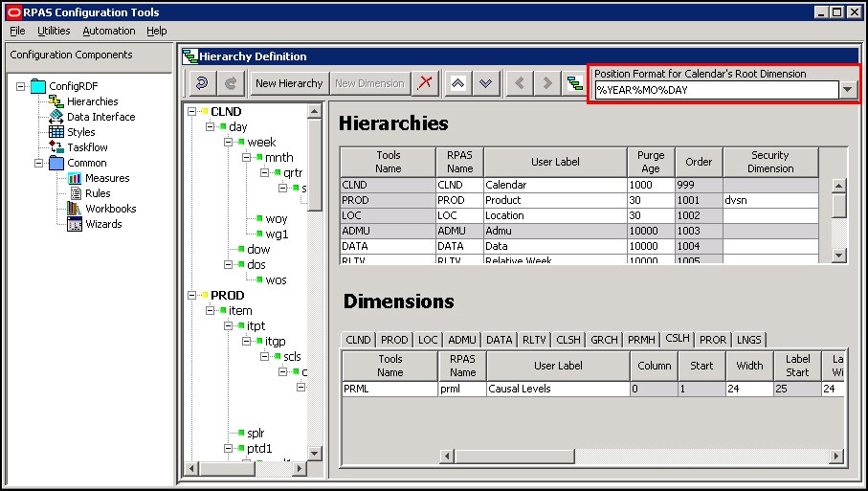The width and height of the screenshot is (868, 491).
Task: Switch to the LOC dimensions tab
Action: coord(428,340)
